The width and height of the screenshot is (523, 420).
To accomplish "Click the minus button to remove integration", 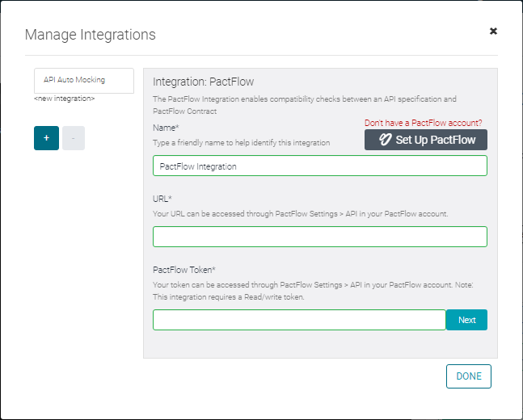I will click(73, 138).
